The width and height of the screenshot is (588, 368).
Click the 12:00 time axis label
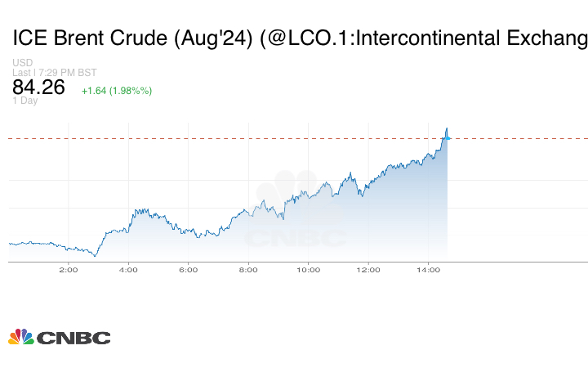tap(368, 270)
